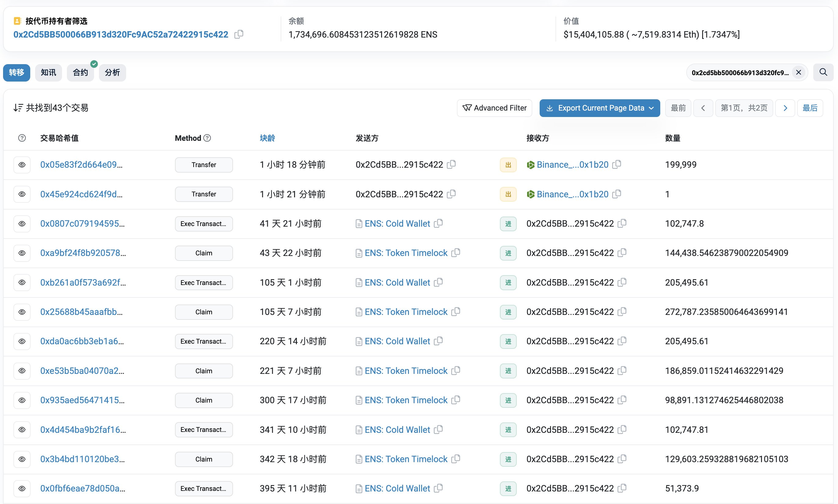
Task: Switch to the 知讯 tab
Action: pyautogui.click(x=49, y=73)
